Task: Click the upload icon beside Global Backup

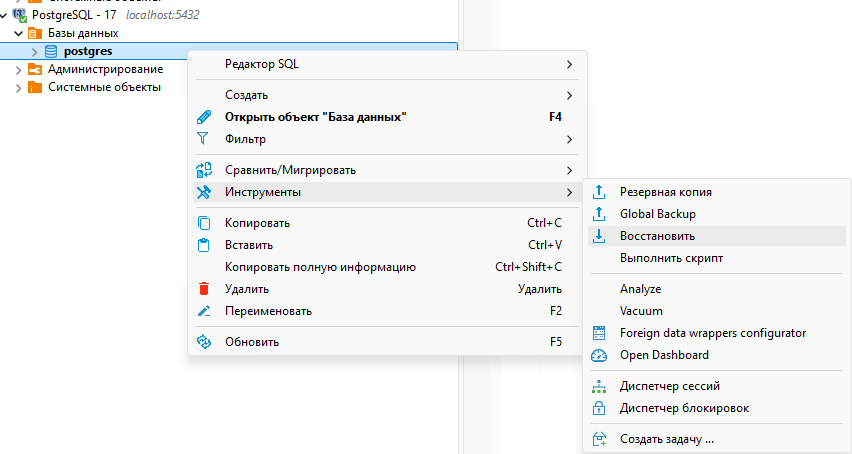Action: [x=599, y=214]
